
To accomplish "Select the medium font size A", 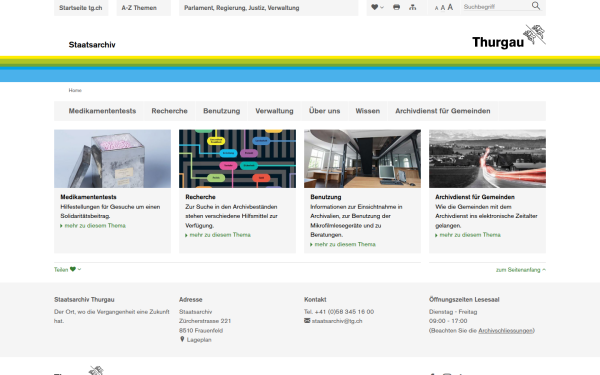I will point(443,8).
